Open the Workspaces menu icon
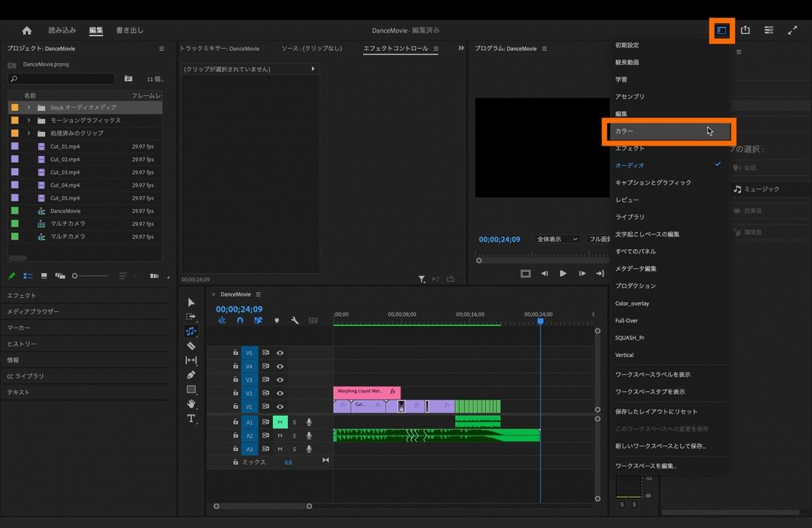Viewport: 812px width, 528px height. point(722,30)
